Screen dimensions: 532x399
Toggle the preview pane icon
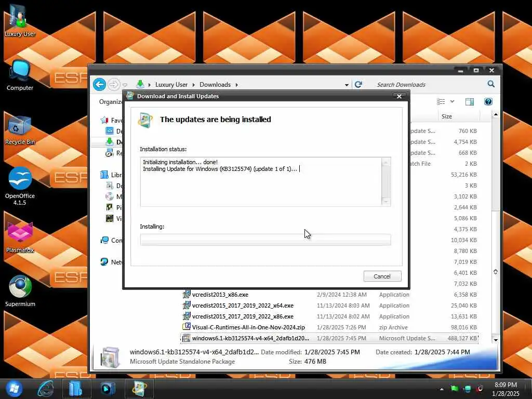[470, 101]
